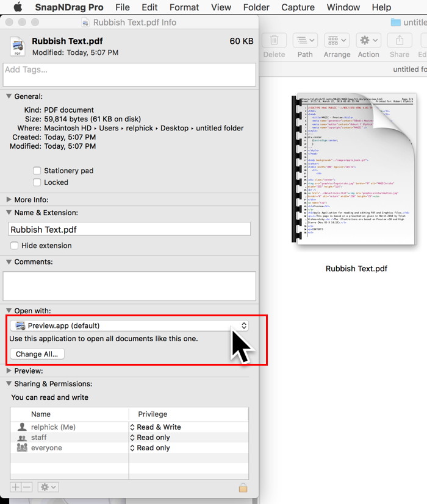
Task: Open the Path toolbar dropdown
Action: click(x=305, y=40)
